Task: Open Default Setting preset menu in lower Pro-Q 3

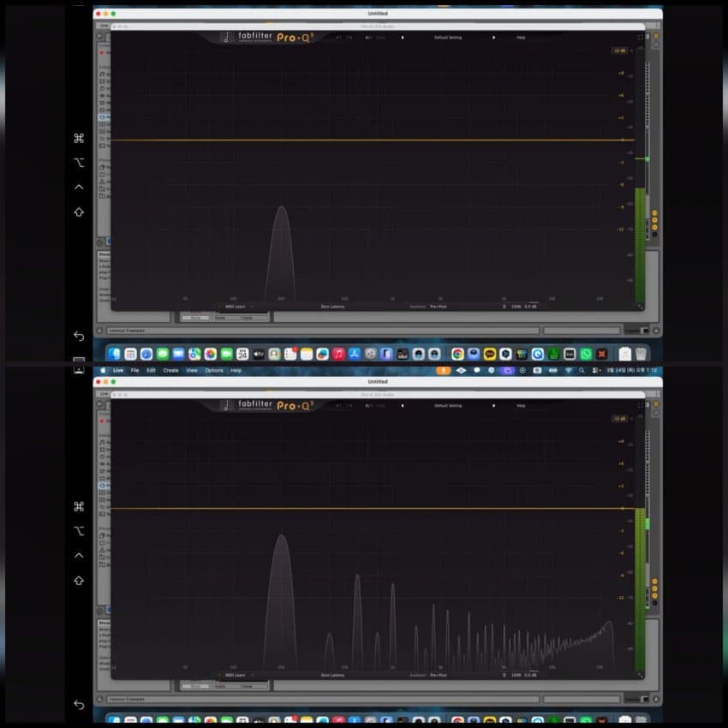Action: point(448,405)
